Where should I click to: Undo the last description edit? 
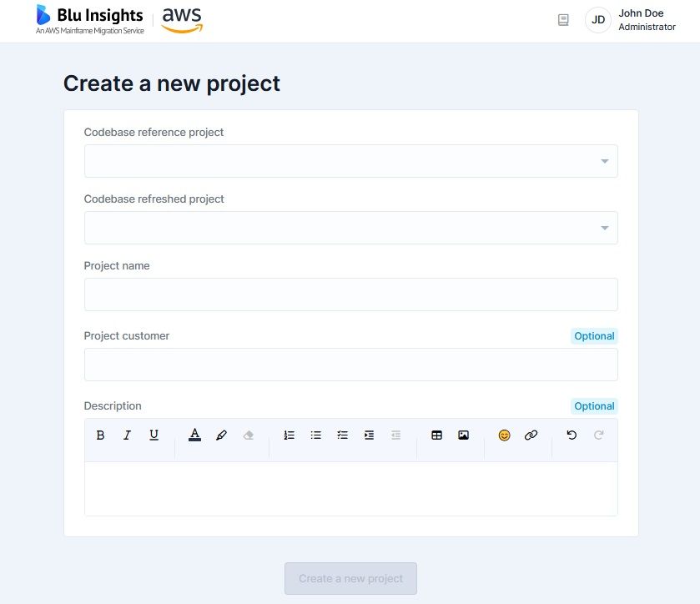[x=572, y=435]
